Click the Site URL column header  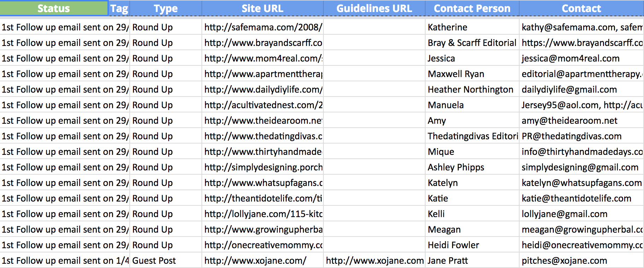pos(263,8)
